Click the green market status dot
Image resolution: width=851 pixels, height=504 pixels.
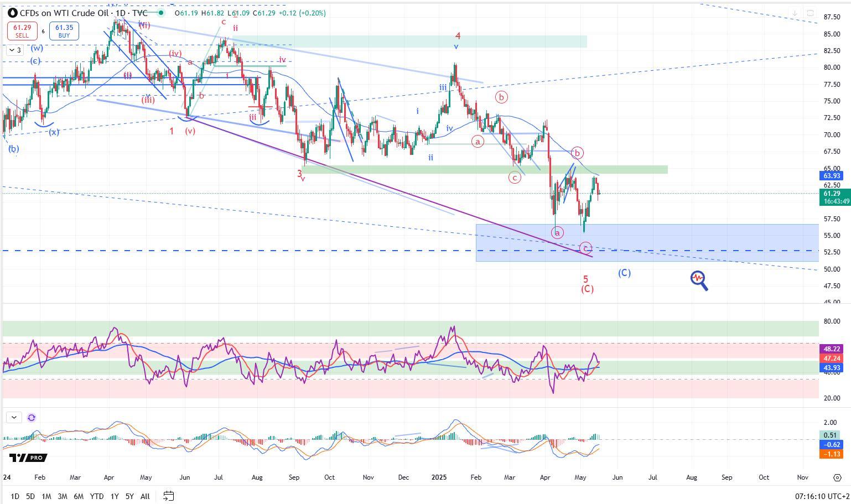(160, 13)
